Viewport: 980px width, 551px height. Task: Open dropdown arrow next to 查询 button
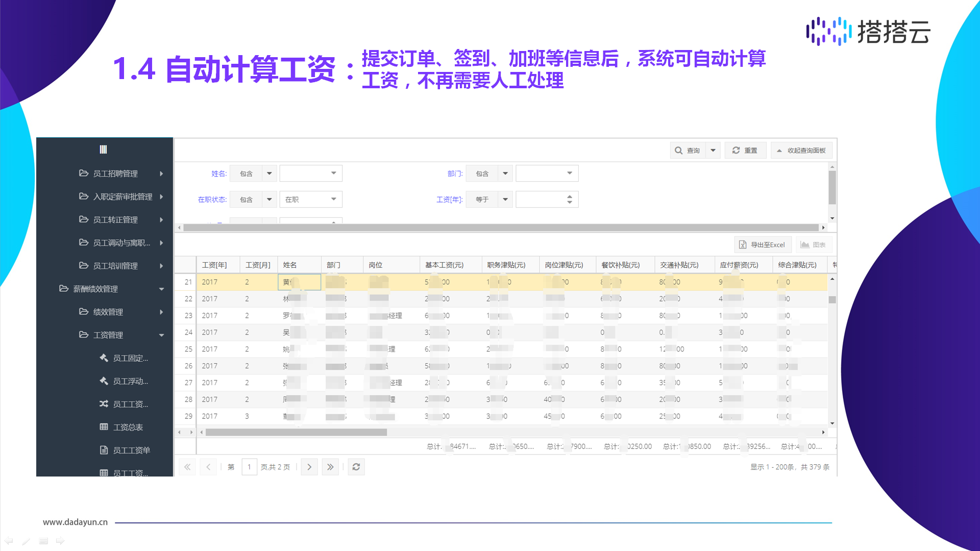point(713,151)
